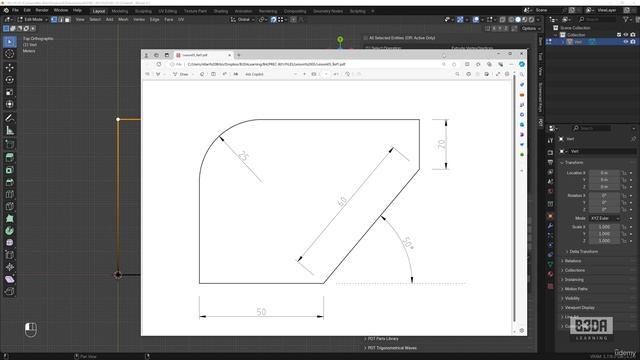Open the Render menu
Screen dimensions: 640x360
(x=42, y=10)
